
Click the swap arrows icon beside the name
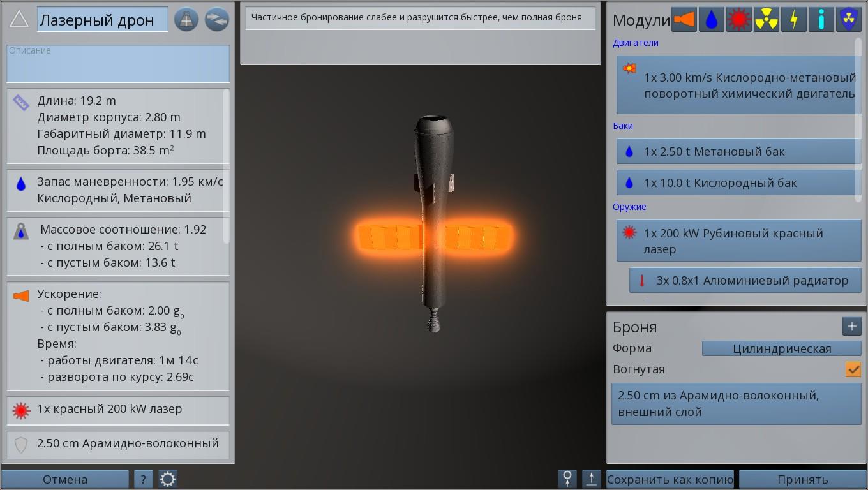point(217,20)
